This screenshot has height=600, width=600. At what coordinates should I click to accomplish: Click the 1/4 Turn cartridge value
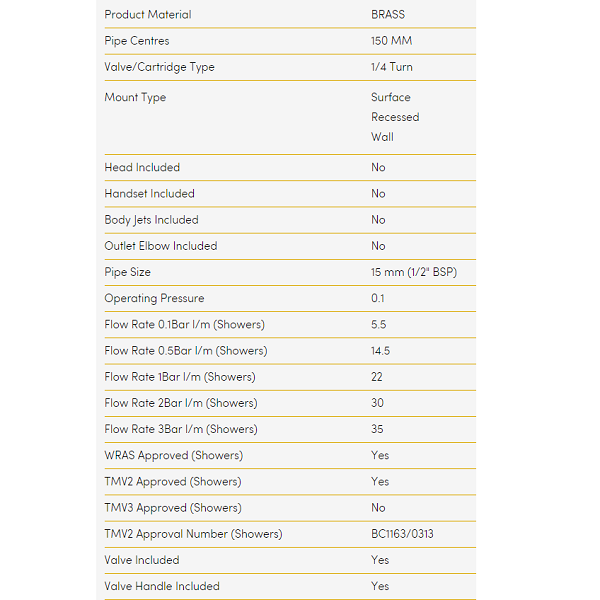click(x=391, y=67)
